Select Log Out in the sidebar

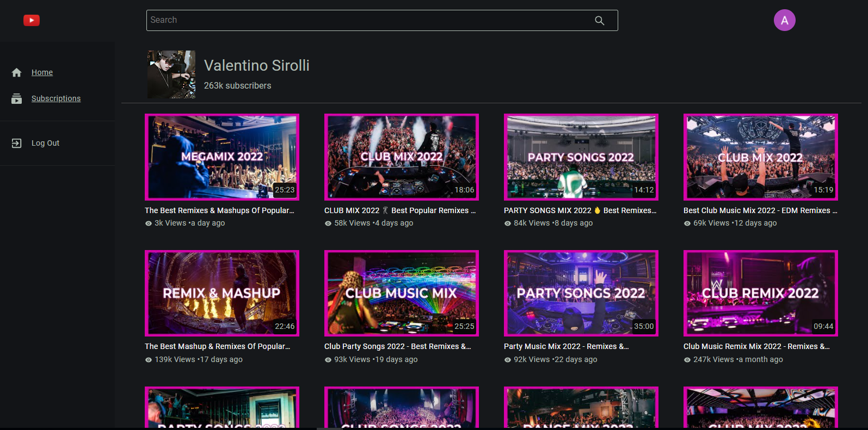pos(45,143)
